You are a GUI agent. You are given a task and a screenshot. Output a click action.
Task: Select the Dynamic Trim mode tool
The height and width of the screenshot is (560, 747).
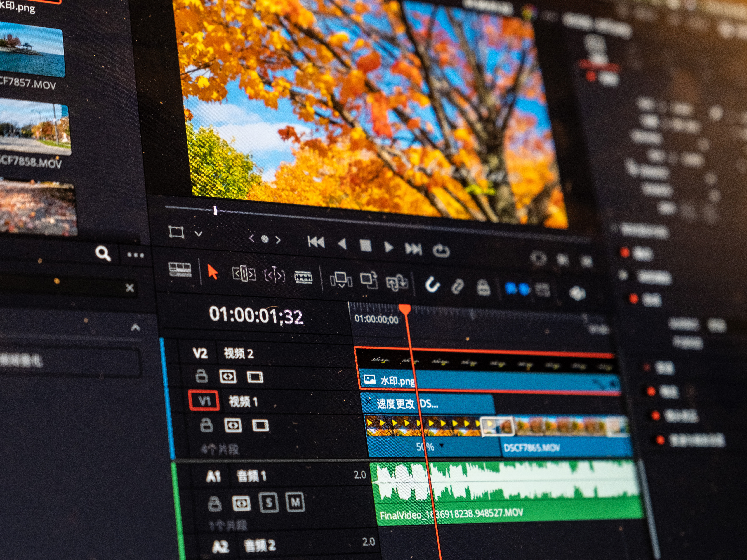pos(275,275)
